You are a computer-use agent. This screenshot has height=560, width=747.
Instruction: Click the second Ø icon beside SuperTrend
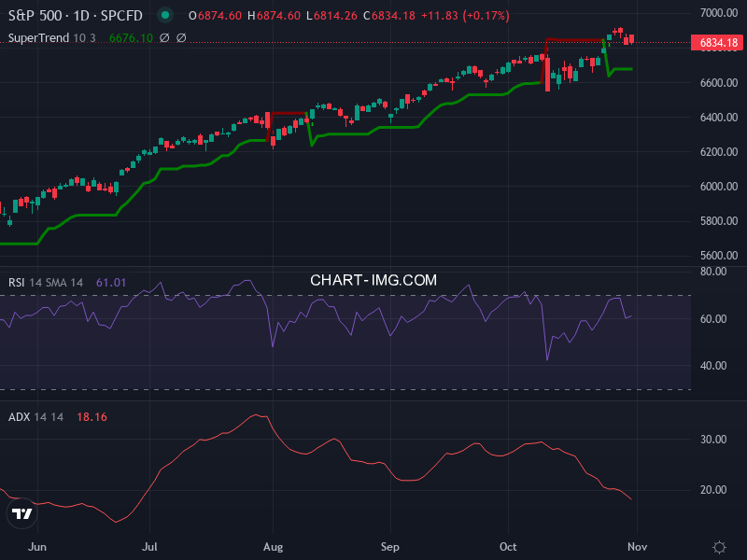(181, 37)
